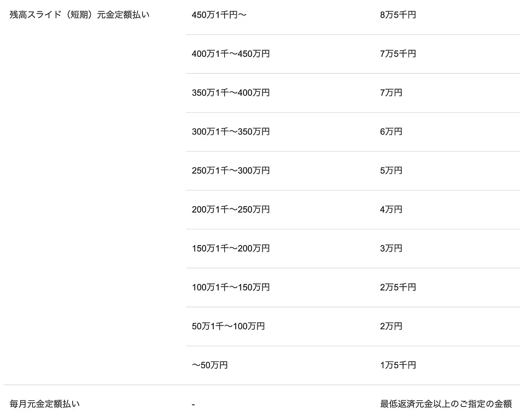Select the 350万1千〜400万円 balance range
This screenshot has width=520, height=420.
(231, 92)
